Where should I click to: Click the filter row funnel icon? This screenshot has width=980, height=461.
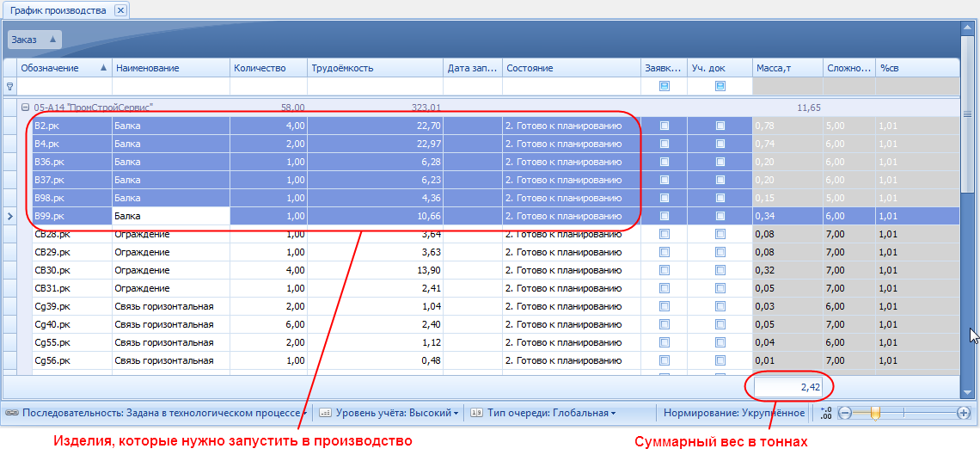[10, 86]
